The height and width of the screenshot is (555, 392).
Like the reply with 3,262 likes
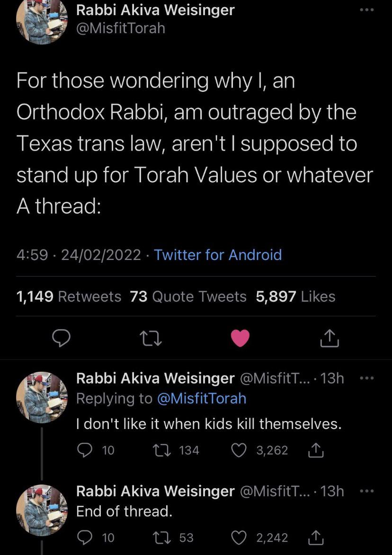238,450
